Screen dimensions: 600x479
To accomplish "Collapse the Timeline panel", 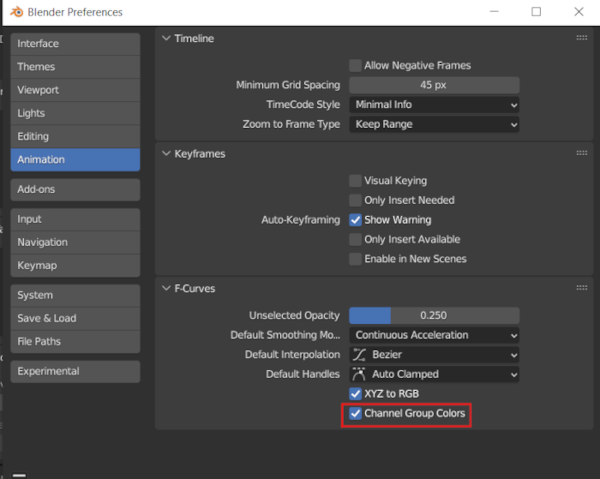I will coord(166,38).
